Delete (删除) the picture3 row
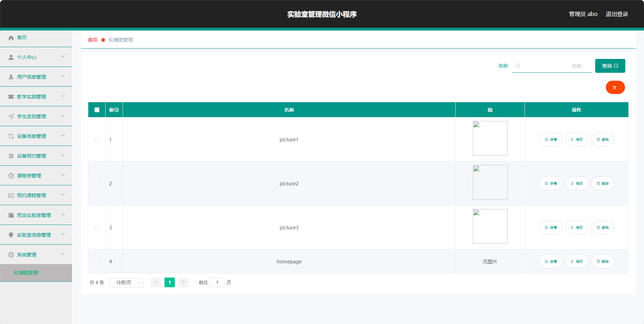 pos(602,227)
